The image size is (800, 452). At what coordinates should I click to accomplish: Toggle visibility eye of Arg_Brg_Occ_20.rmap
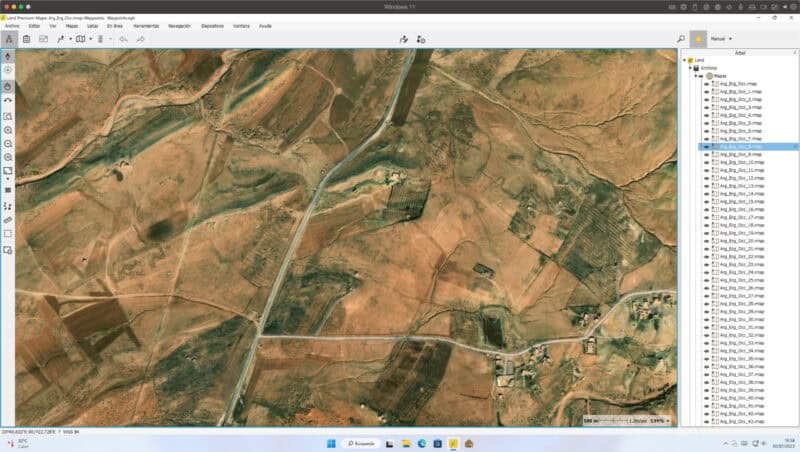pos(707,241)
